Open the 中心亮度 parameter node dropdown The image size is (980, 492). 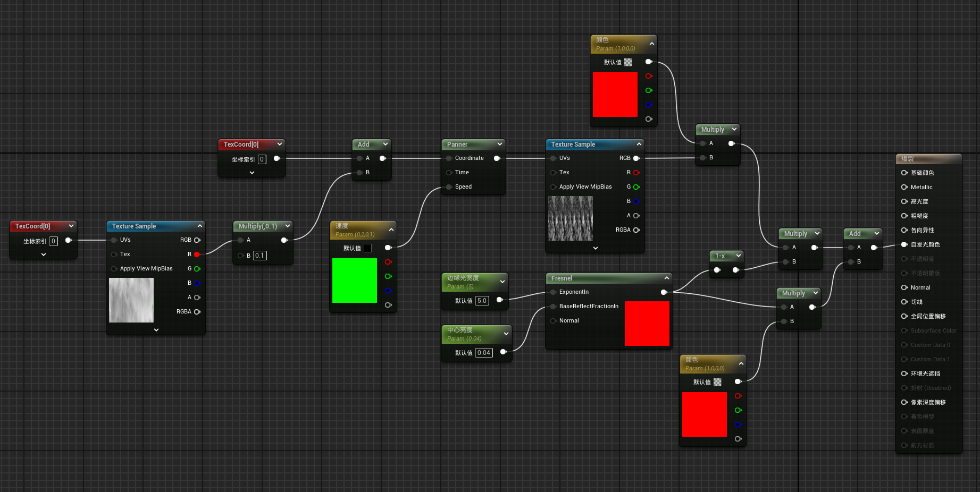(x=506, y=334)
